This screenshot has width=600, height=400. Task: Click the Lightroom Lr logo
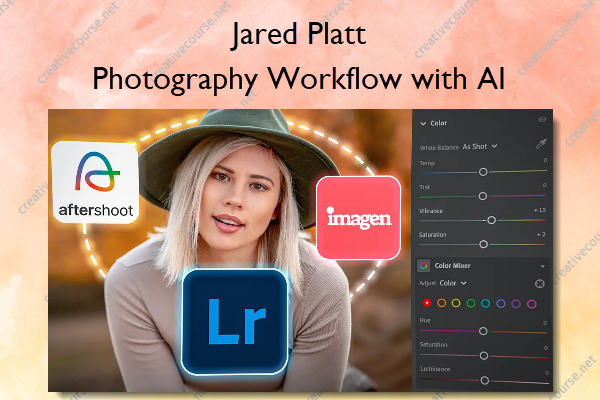[x=235, y=322]
